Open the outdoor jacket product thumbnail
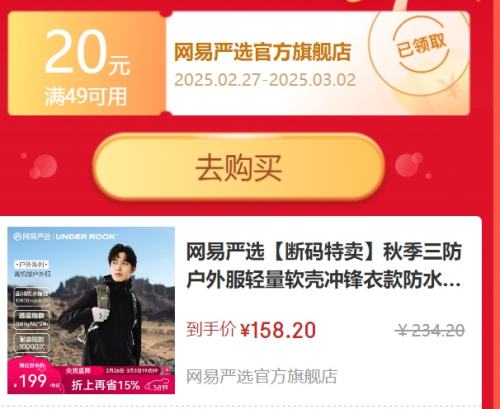The height and width of the screenshot is (409, 500). pyautogui.click(x=91, y=310)
